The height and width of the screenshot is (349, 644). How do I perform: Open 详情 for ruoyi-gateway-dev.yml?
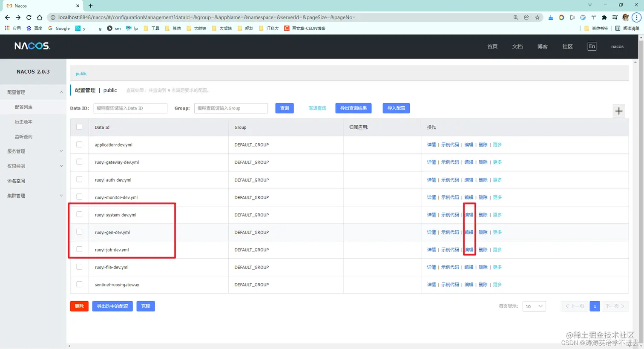[431, 162]
